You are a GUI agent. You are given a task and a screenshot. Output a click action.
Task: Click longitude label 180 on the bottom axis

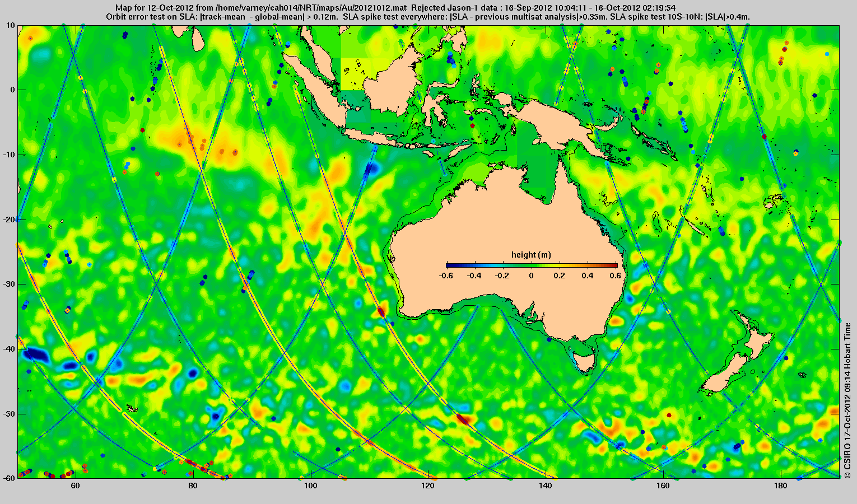(x=781, y=486)
